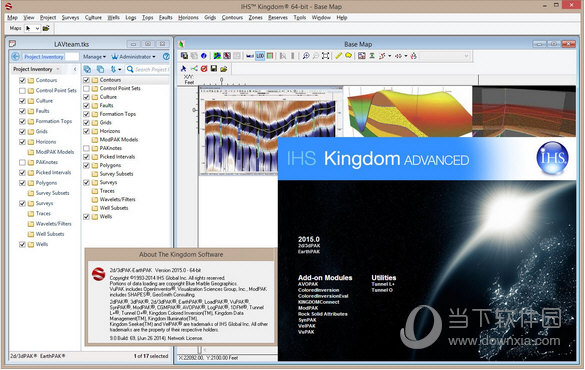585x370 pixels.
Task: Click the colored map display icon
Action: coord(217,56)
